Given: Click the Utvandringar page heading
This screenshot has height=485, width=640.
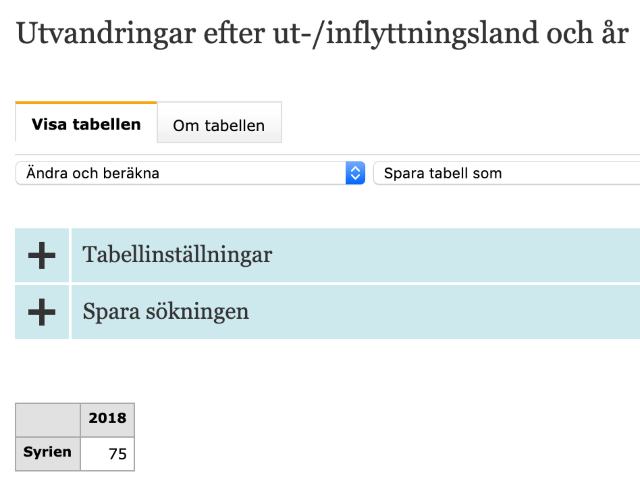Looking at the screenshot, I should point(322,34).
